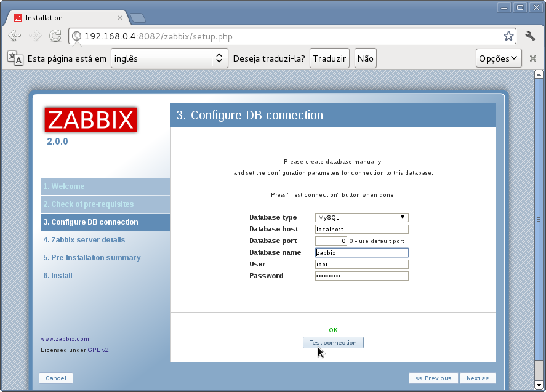Reload the setup page
The width and height of the screenshot is (546, 392).
pyautogui.click(x=55, y=36)
